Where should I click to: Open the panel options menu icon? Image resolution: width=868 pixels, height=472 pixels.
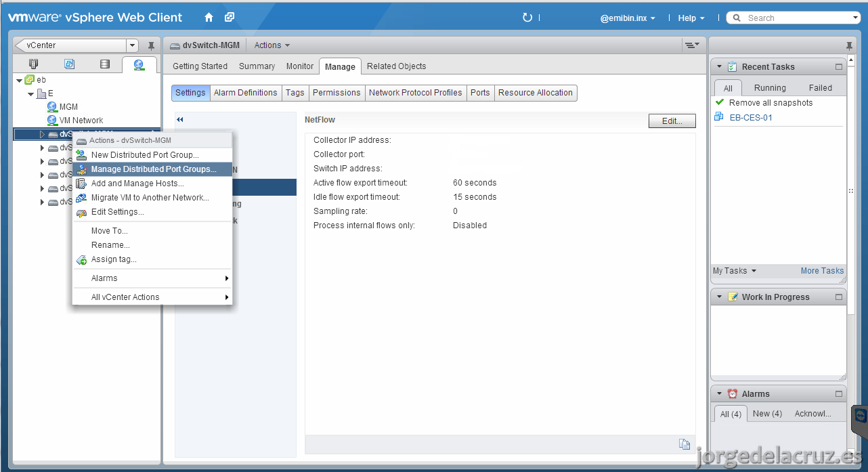691,45
